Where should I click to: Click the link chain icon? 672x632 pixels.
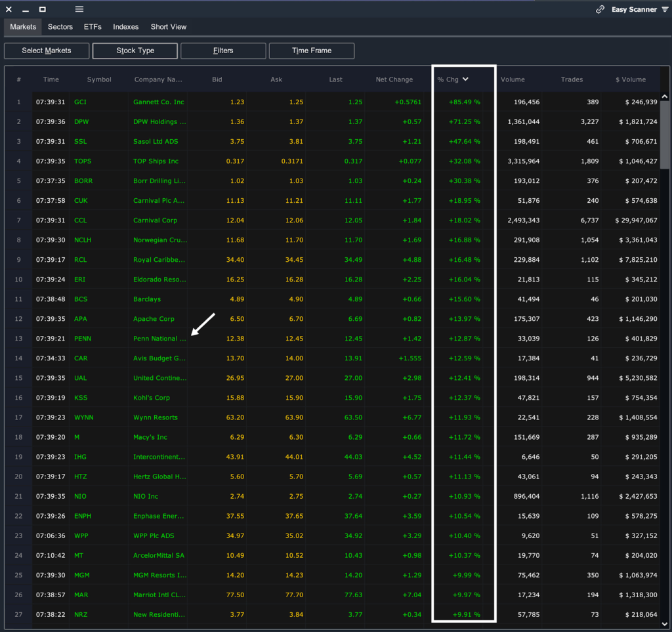[x=600, y=9]
